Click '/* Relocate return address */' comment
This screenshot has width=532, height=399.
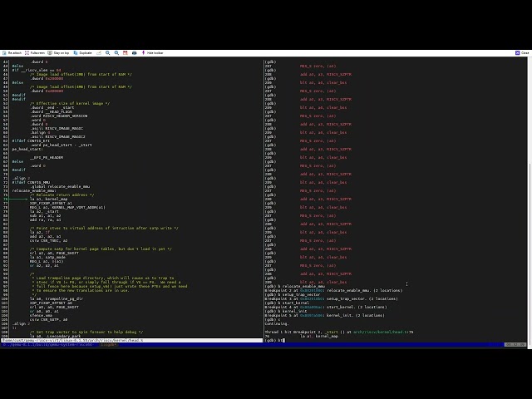tap(62, 195)
